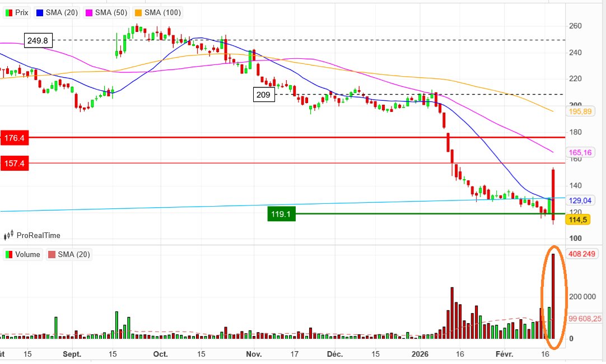Click the blue SMA (20) color swatch
This screenshot has width=606, height=364.
[x=39, y=13]
